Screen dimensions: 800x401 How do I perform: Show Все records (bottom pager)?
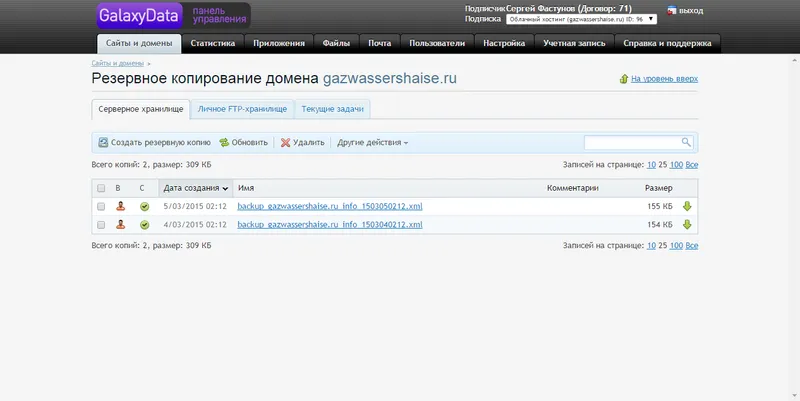click(x=691, y=245)
